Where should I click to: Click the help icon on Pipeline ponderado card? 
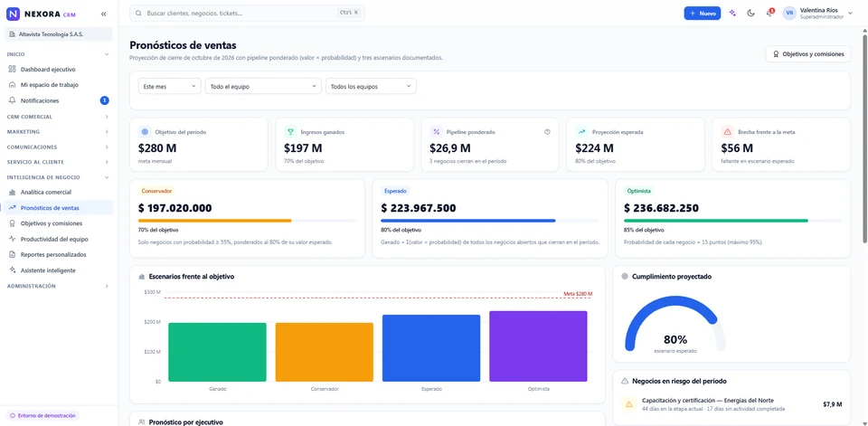tap(548, 132)
